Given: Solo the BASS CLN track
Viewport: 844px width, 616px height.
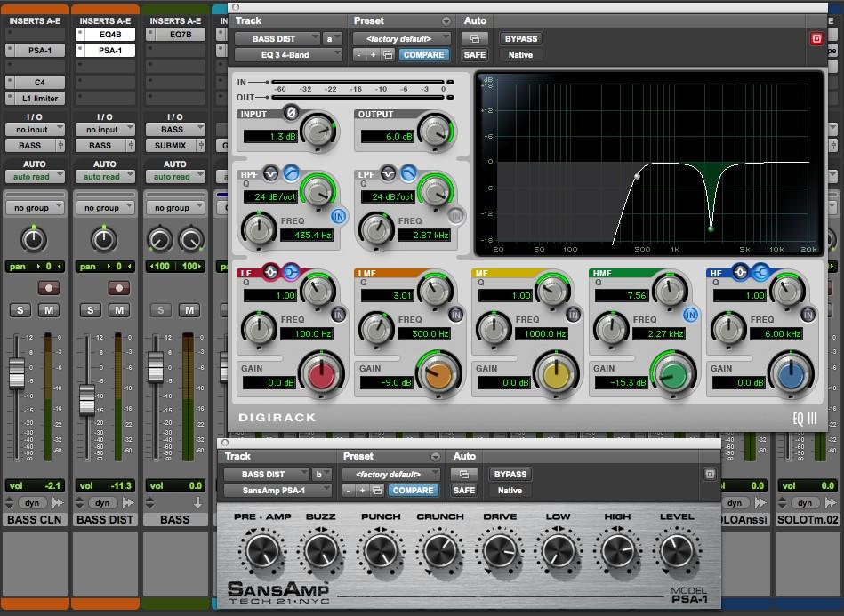Looking at the screenshot, I should tap(20, 310).
